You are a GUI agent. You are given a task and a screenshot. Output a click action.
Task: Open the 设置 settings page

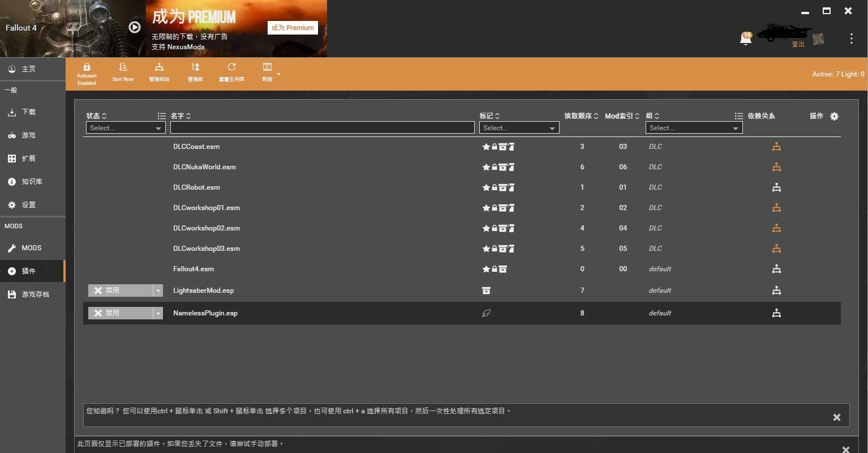pyautogui.click(x=33, y=205)
